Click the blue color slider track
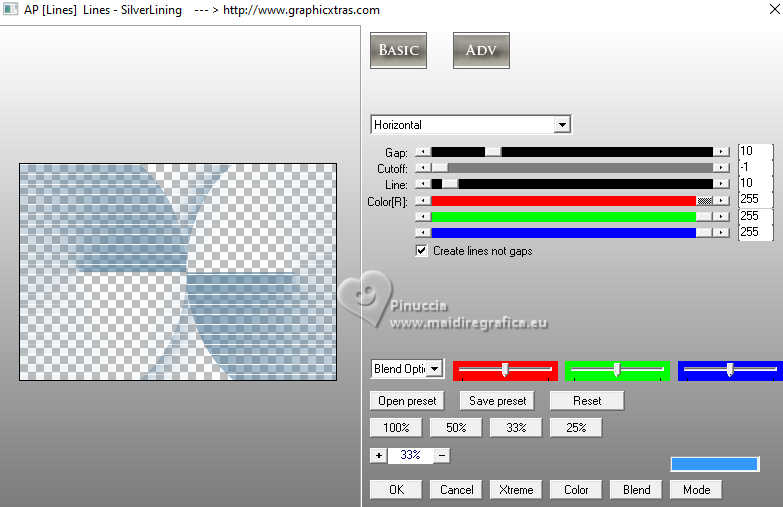 click(563, 233)
